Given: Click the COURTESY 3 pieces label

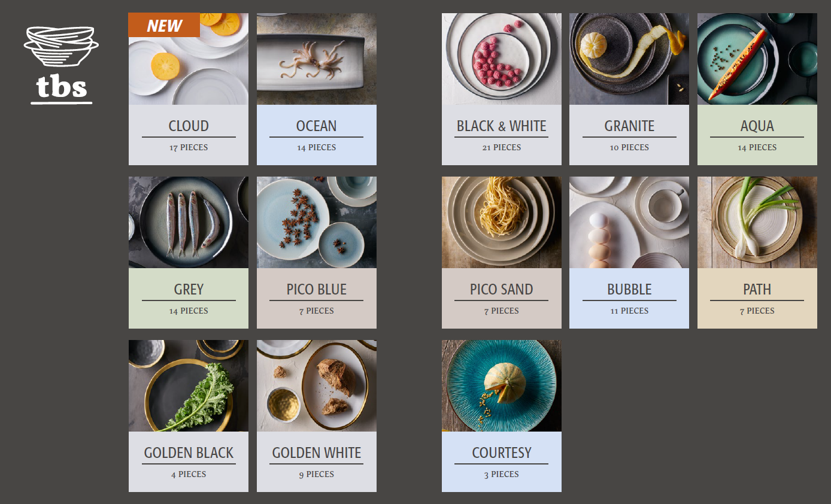Looking at the screenshot, I should 502,474.
